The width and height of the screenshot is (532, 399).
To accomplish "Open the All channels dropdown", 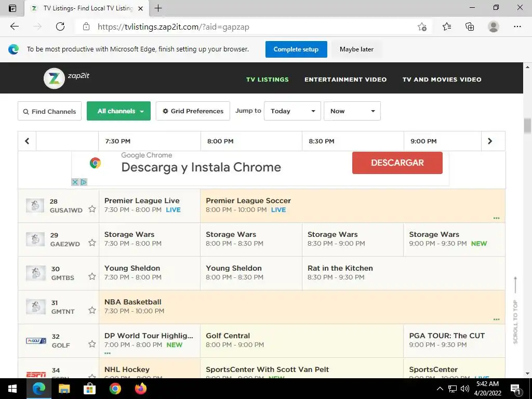I will (119, 111).
